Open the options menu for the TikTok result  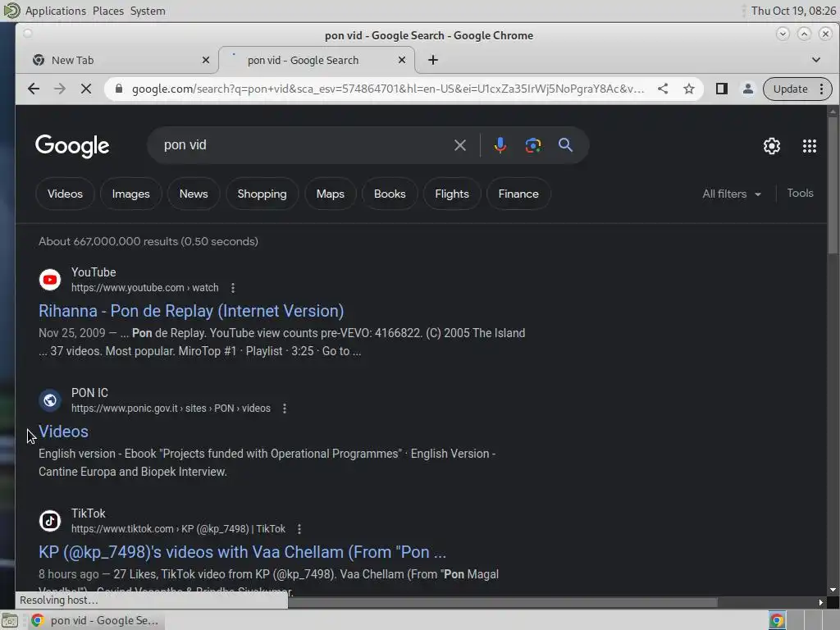[x=299, y=529]
